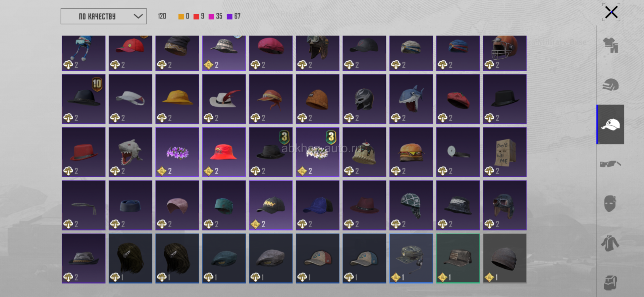Image resolution: width=644 pixels, height=297 pixels.
Task: Select the 'Don't Kill Me' box hat
Action: (504, 152)
